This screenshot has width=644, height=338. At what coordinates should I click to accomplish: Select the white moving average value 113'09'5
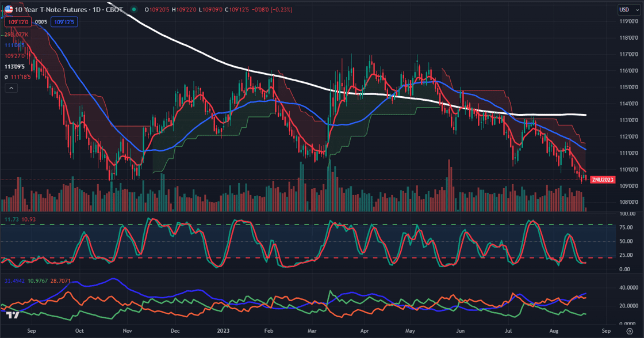[x=14, y=67]
